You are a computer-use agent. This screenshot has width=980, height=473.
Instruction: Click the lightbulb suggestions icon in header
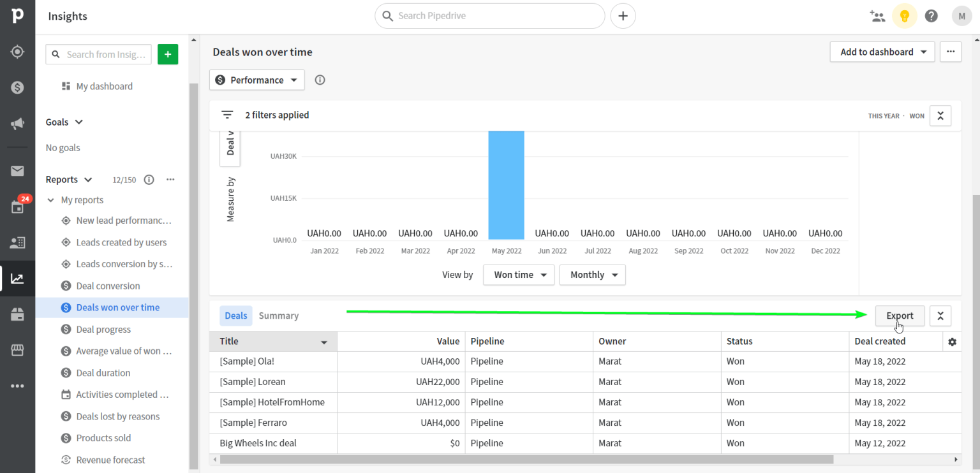(904, 15)
